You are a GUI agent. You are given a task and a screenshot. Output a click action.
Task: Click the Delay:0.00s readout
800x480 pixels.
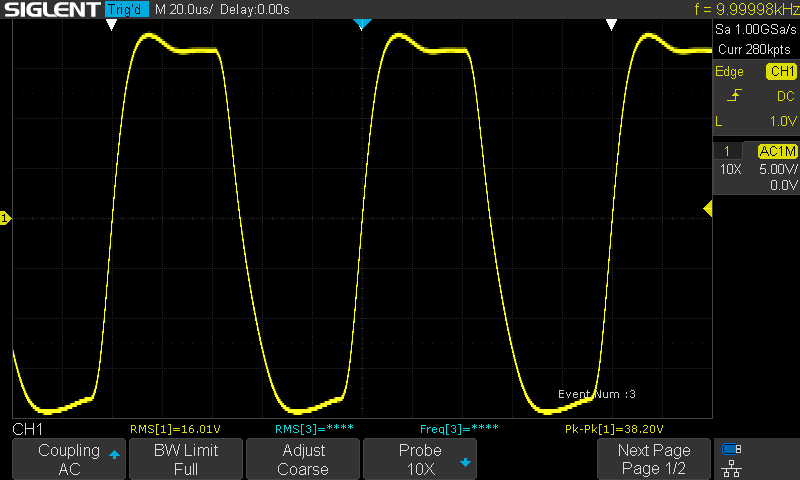[x=255, y=9]
